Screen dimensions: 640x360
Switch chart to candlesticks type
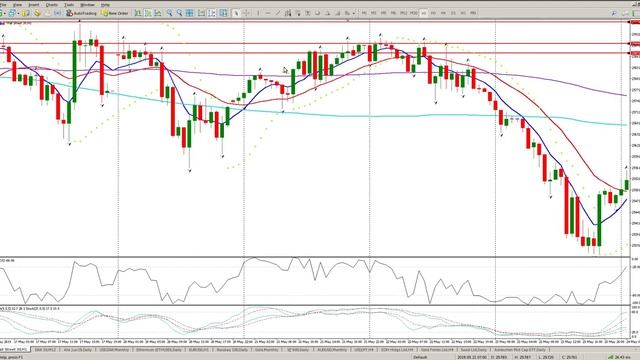pos(148,13)
